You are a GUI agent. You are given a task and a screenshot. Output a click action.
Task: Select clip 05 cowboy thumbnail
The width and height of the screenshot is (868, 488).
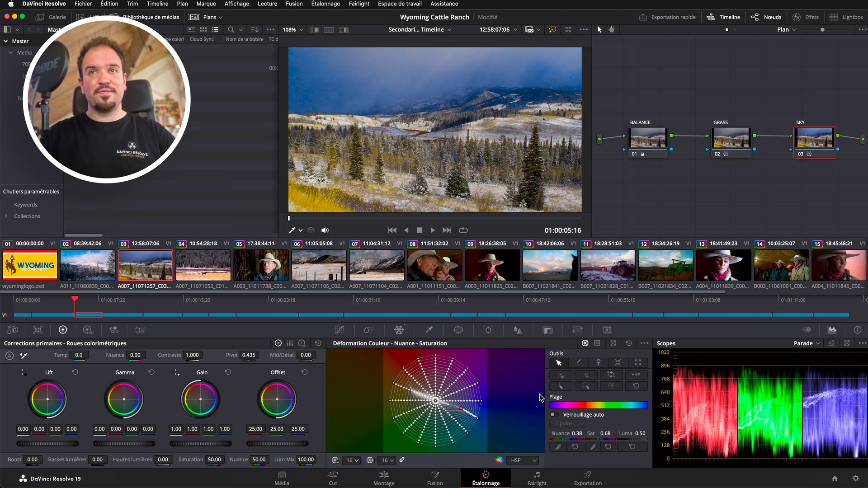pos(261,266)
